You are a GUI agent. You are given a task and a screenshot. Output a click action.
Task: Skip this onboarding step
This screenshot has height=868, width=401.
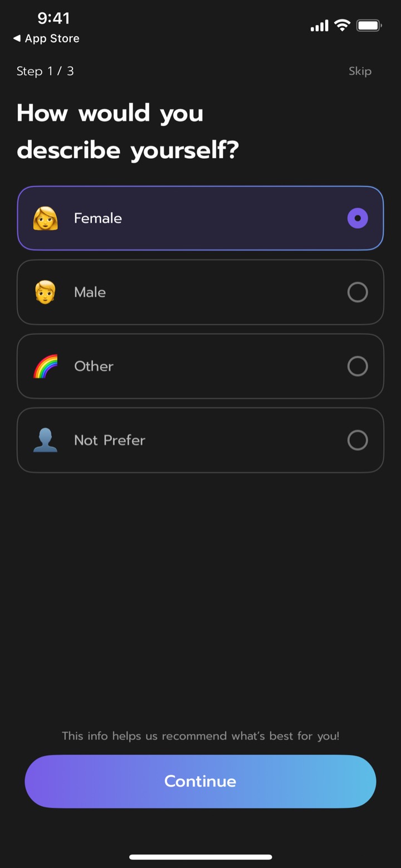tap(360, 71)
